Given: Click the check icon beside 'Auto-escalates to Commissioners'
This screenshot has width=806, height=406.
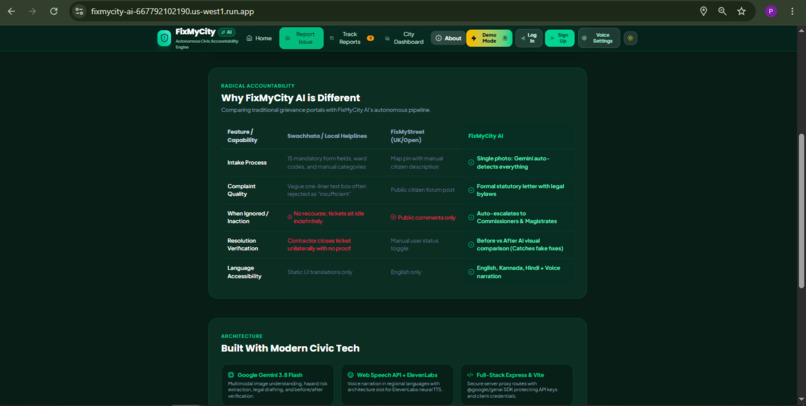Looking at the screenshot, I should 471,217.
